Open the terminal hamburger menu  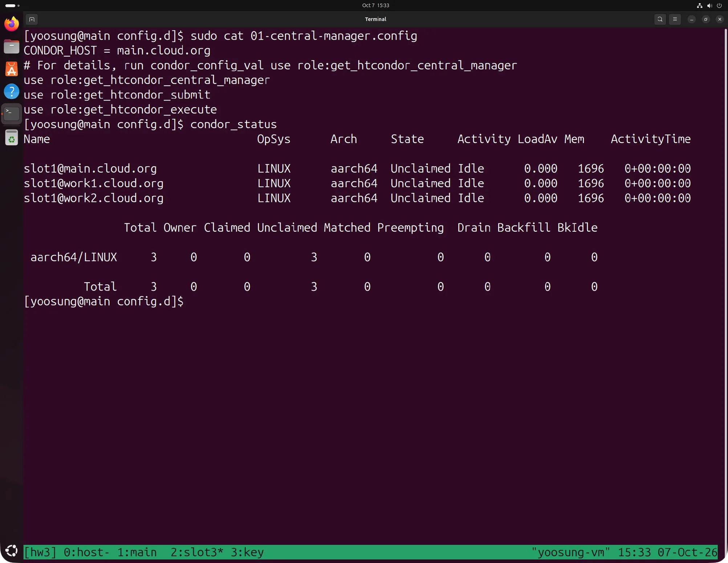(675, 19)
